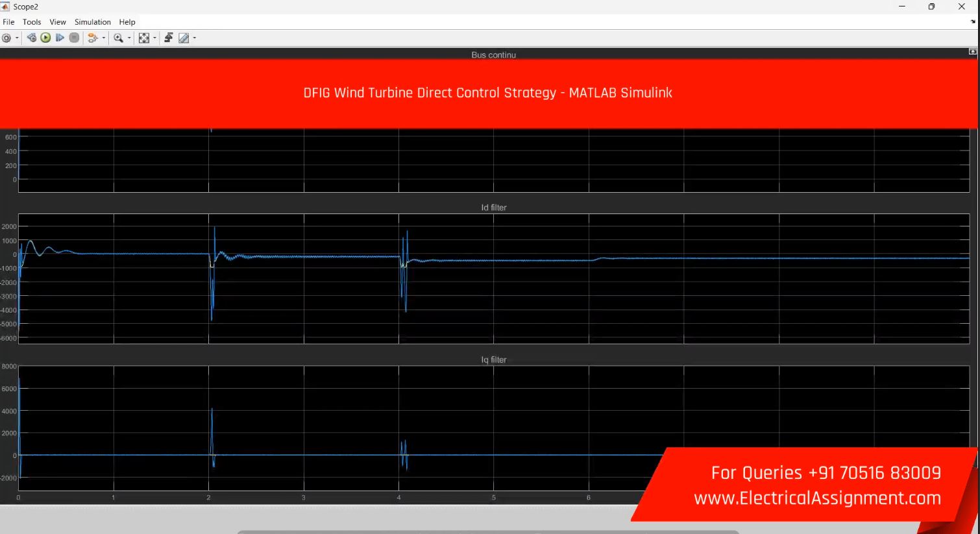The height and width of the screenshot is (534, 980).
Task: Click the grey Stop simulation button
Action: [74, 38]
